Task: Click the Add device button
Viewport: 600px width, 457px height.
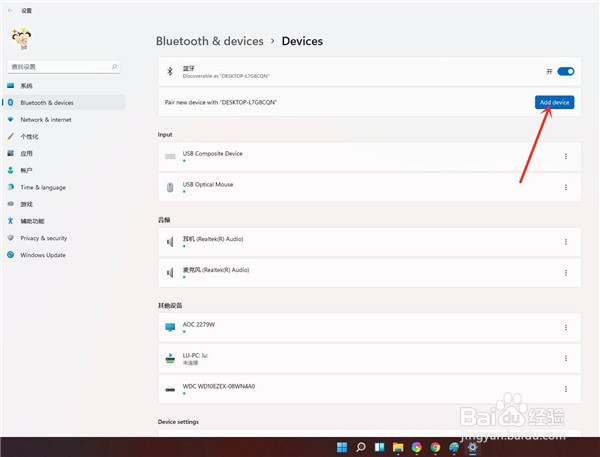Action: [x=554, y=102]
